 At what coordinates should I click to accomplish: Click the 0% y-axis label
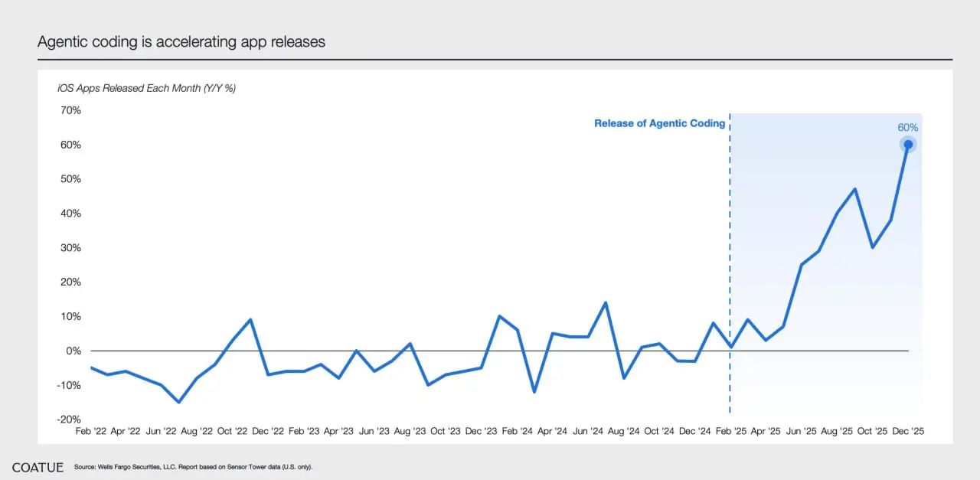point(73,351)
